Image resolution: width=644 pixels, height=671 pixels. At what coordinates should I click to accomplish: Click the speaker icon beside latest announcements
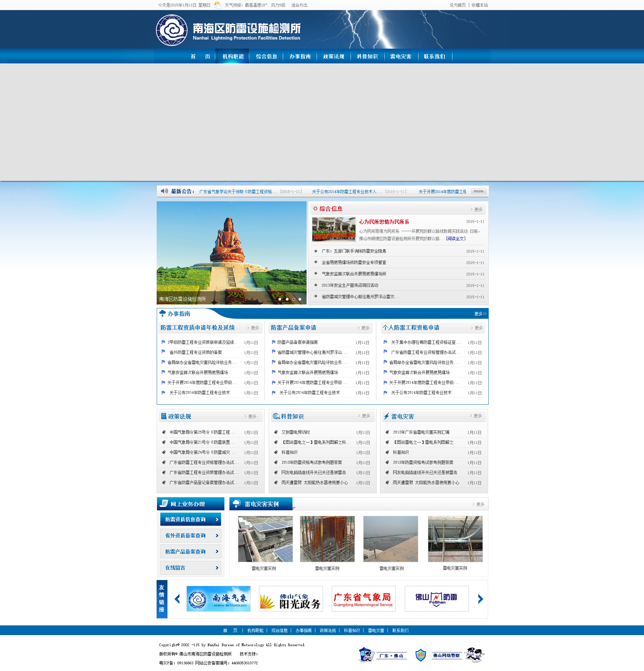coord(164,191)
